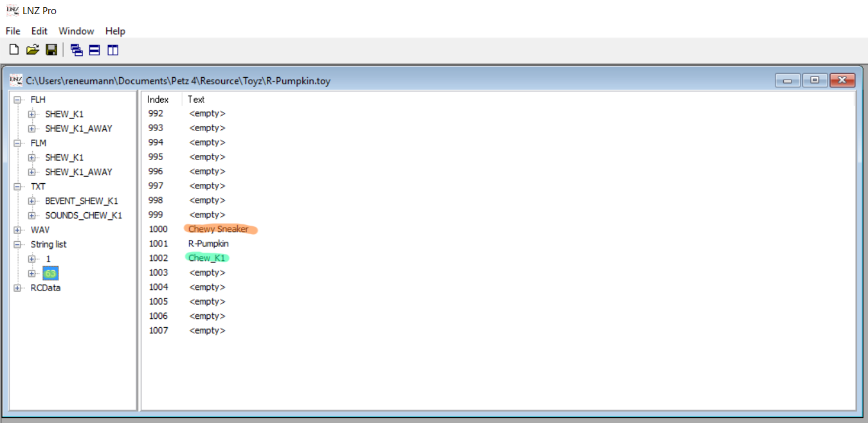This screenshot has width=868, height=423.
Task: Close the R-Pumpkin.toy child window
Action: [842, 80]
